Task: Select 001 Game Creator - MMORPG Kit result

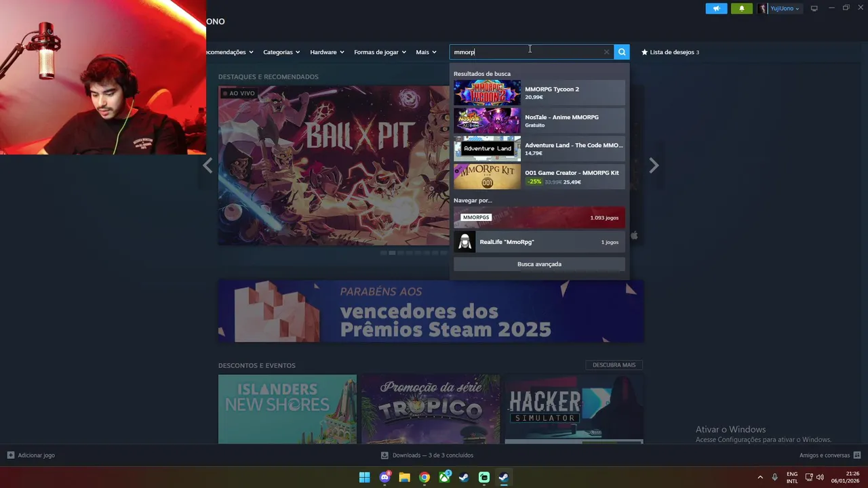Action: click(539, 176)
